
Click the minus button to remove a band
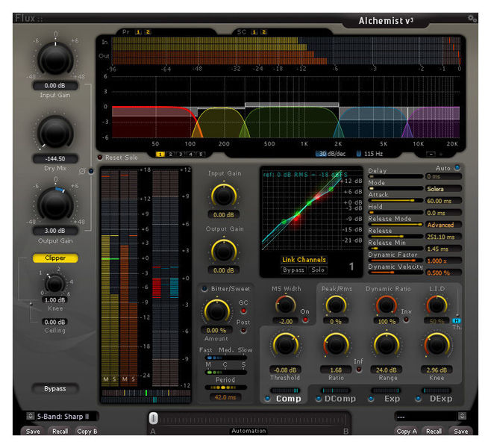click(431, 154)
